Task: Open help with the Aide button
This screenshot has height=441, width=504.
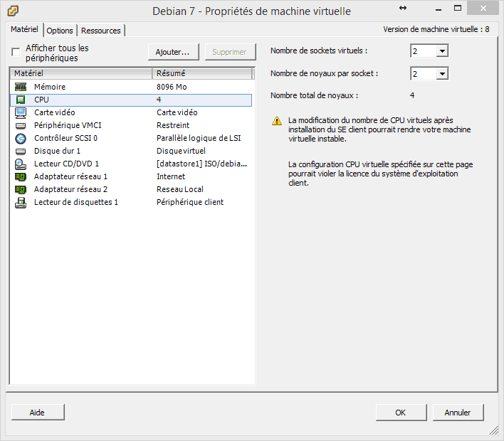Action: click(37, 412)
